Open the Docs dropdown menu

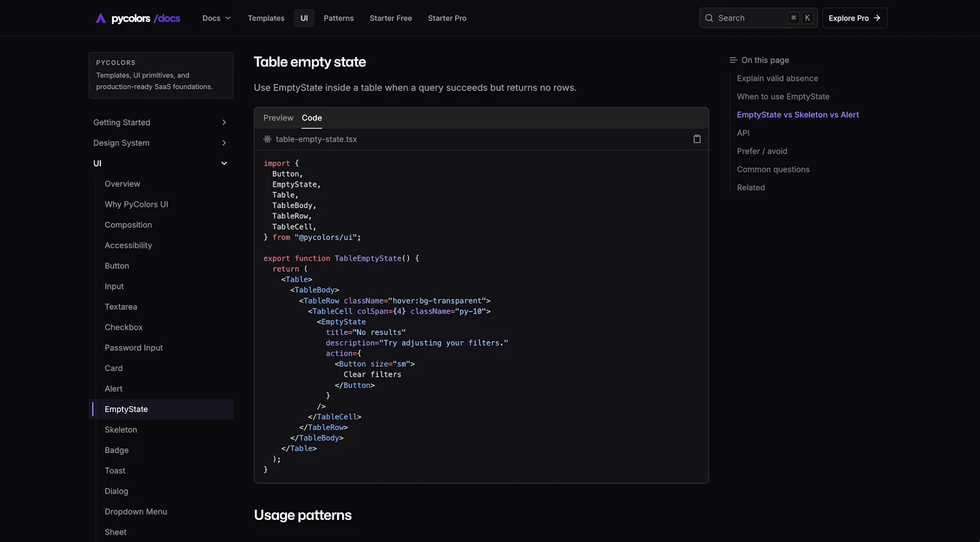click(x=217, y=18)
